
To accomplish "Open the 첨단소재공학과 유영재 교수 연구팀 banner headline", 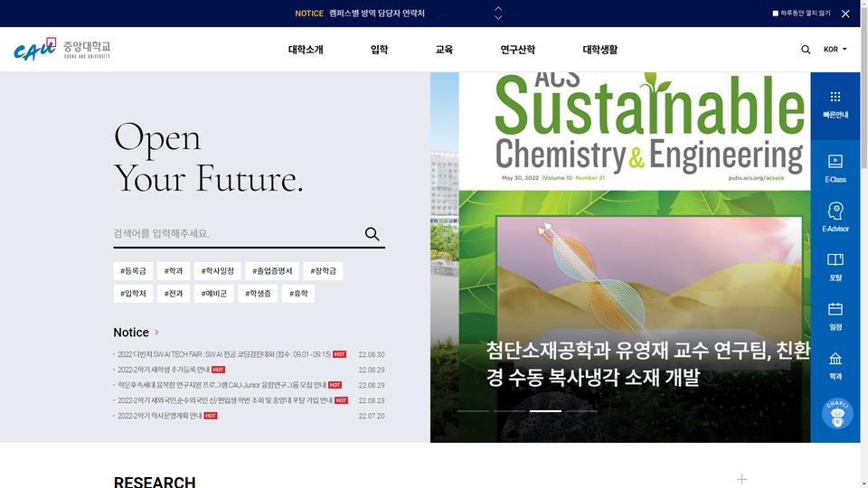I will coord(647,363).
